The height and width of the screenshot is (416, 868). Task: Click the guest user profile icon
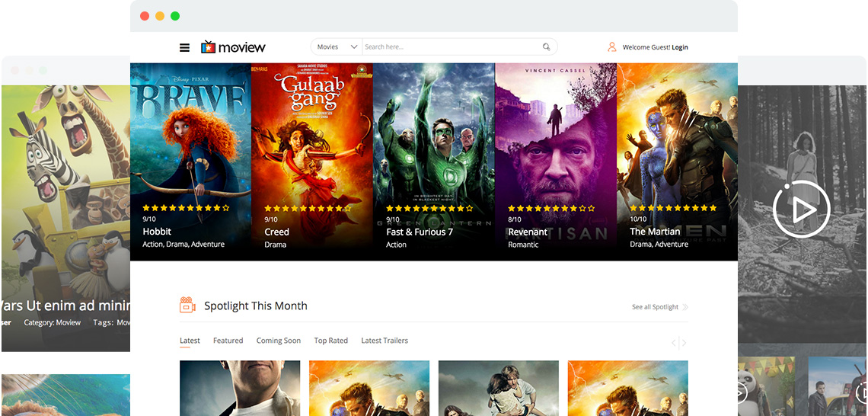tap(611, 47)
